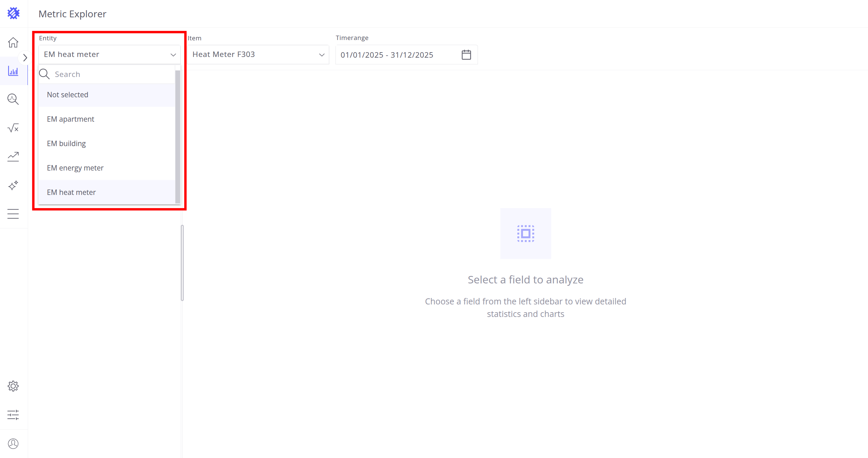Open the magnifier analysis sidebar icon
The image size is (868, 458).
coord(13,99)
